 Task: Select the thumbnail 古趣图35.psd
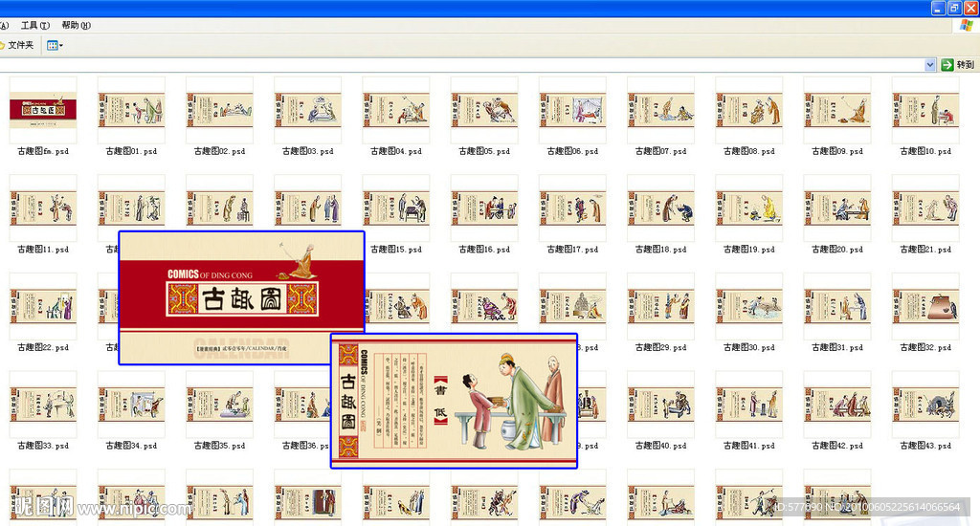point(219,405)
